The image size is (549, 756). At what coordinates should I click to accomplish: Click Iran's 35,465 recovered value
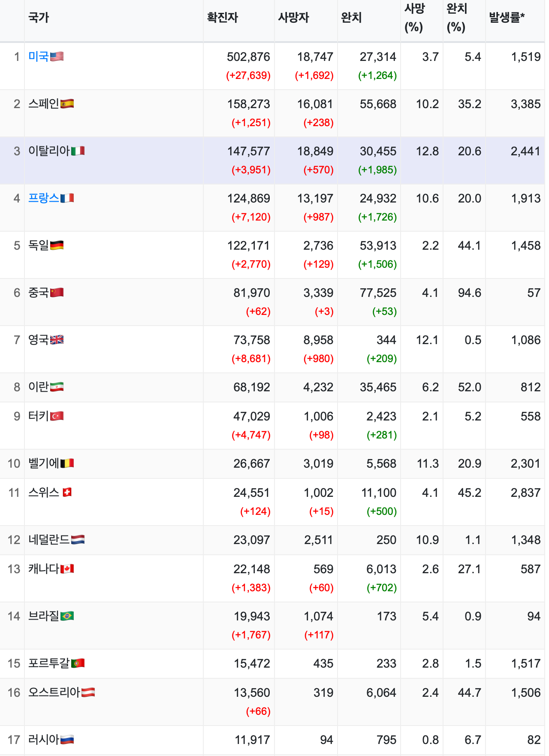(378, 387)
